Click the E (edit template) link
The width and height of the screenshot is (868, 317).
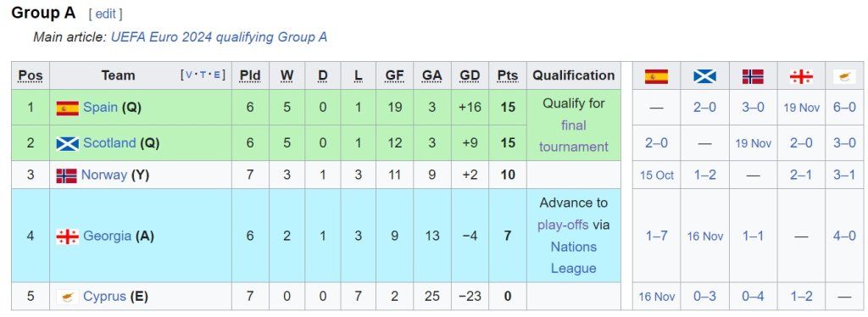point(217,75)
